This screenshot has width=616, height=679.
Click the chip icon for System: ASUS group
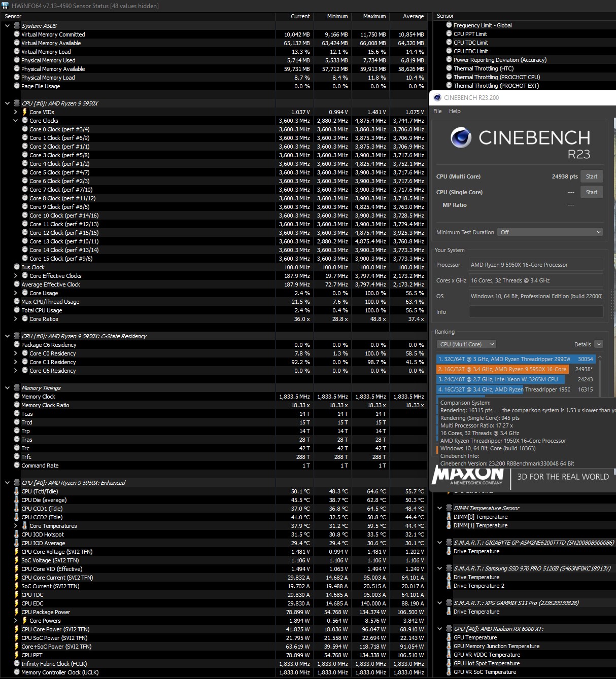coord(17,26)
